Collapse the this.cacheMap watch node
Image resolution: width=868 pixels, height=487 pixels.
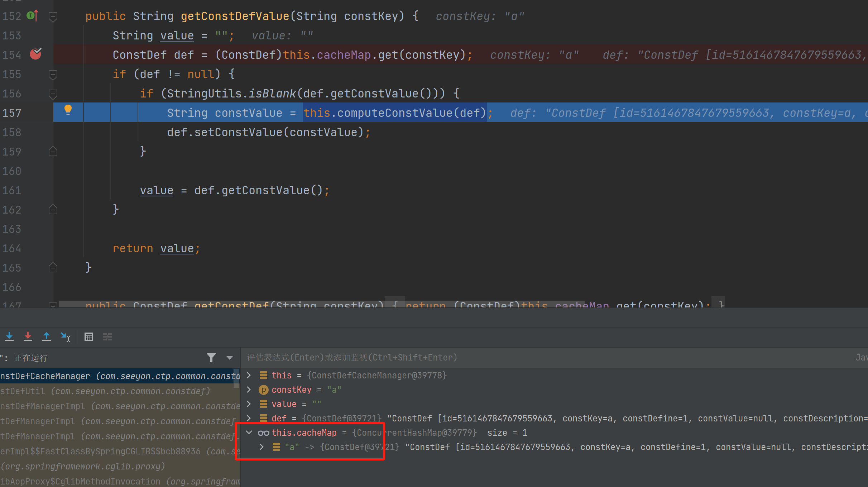click(x=249, y=433)
